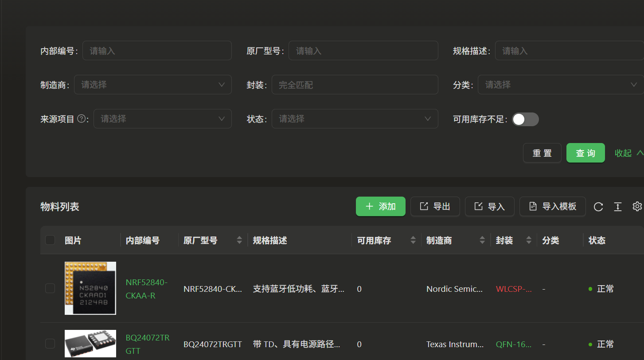This screenshot has height=360, width=644.
Task: Click the refresh icon in the 物料列表 toolbar
Action: tap(598, 207)
